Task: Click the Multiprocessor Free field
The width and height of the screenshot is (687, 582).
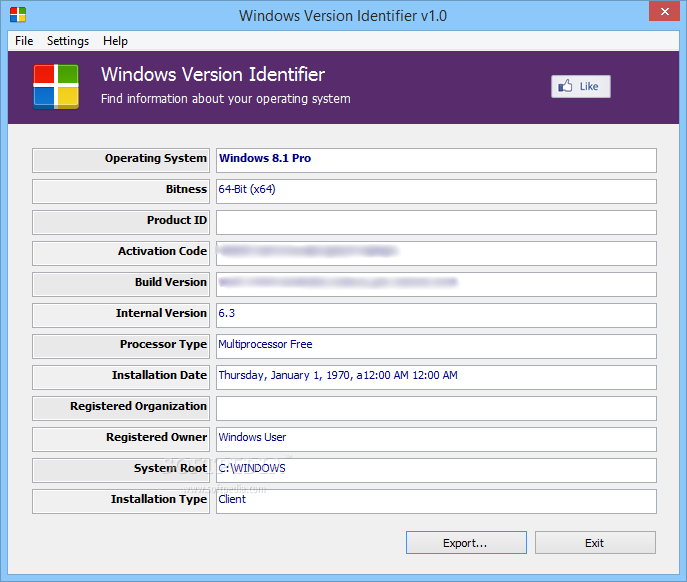Action: click(x=436, y=347)
